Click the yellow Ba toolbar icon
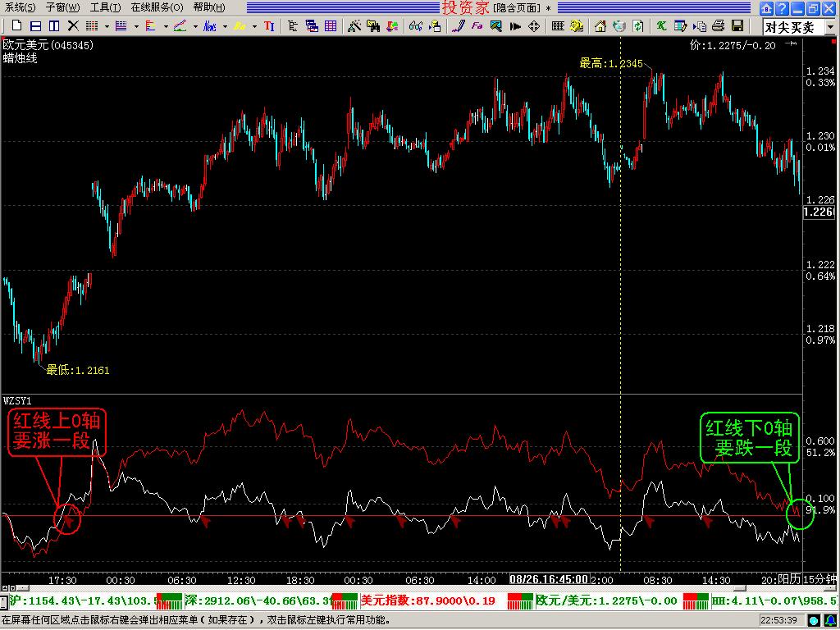The height and width of the screenshot is (630, 840). (240, 25)
